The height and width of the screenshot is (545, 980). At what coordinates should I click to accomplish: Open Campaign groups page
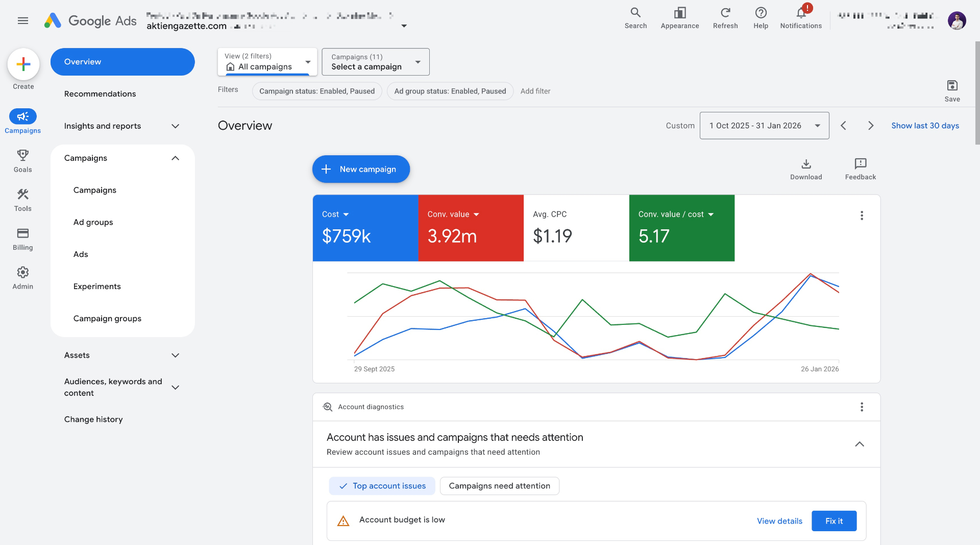point(107,319)
